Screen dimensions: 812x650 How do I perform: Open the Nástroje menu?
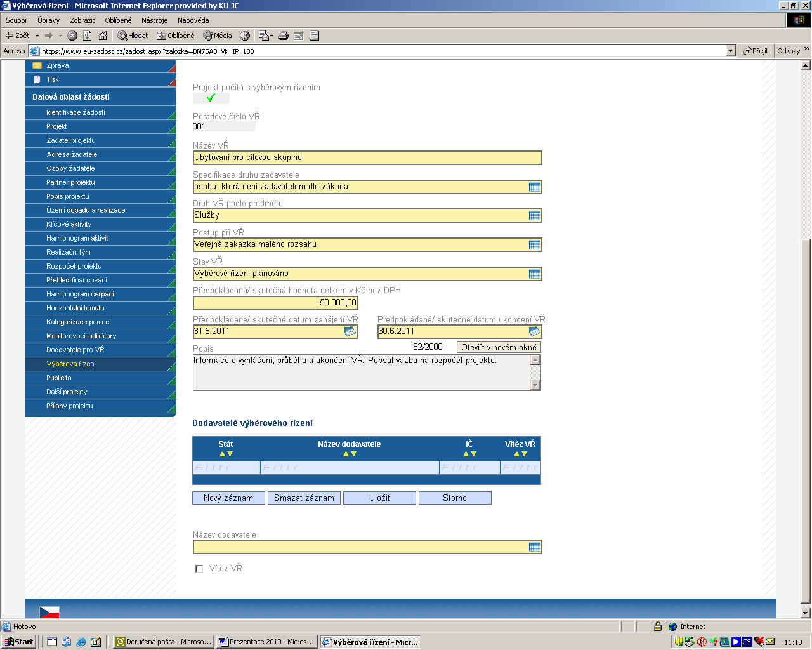(155, 20)
